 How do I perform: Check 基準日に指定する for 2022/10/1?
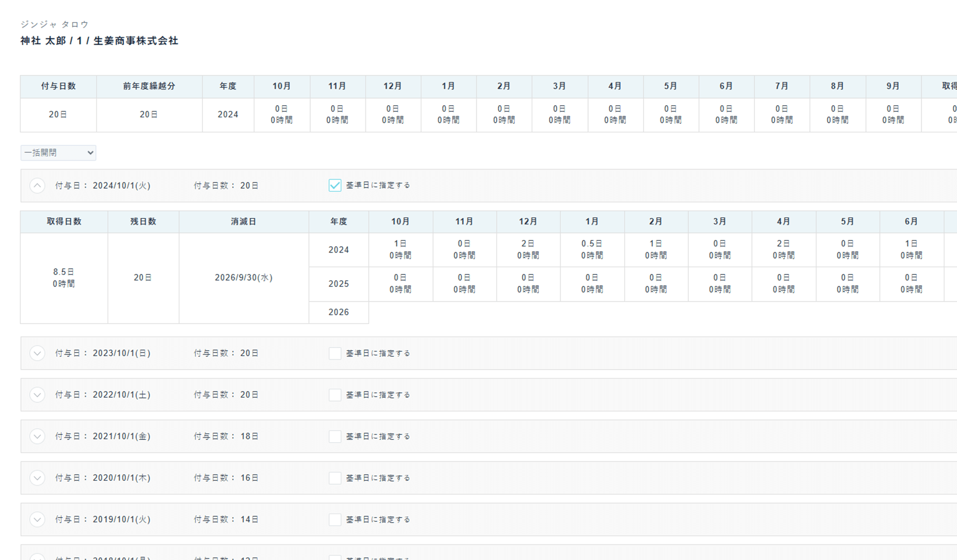tap(335, 395)
